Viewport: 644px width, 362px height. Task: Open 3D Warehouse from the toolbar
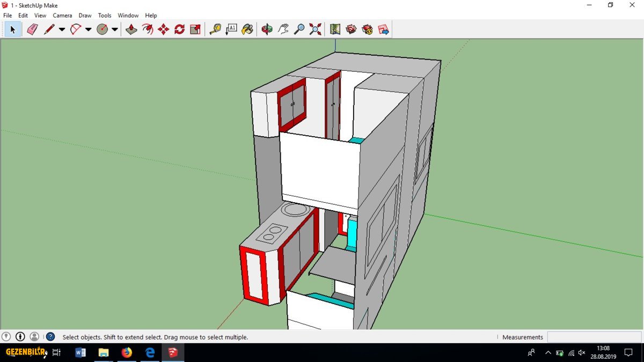[x=352, y=29]
